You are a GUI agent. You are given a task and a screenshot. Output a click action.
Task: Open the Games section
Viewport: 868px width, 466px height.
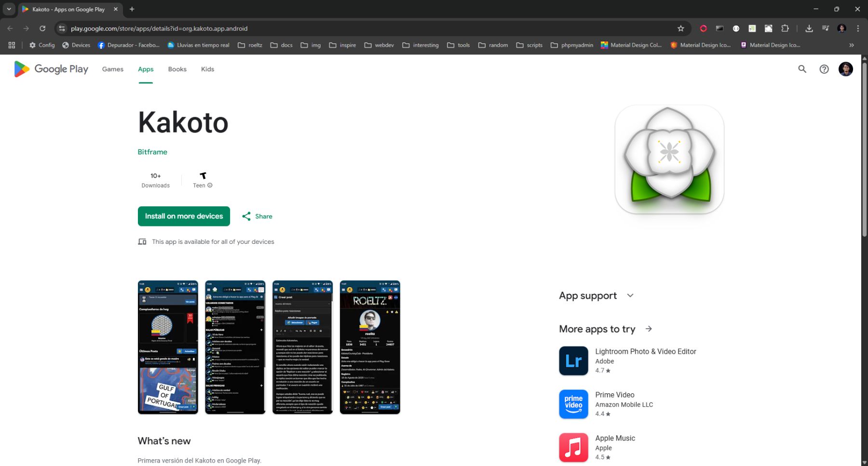click(x=113, y=69)
